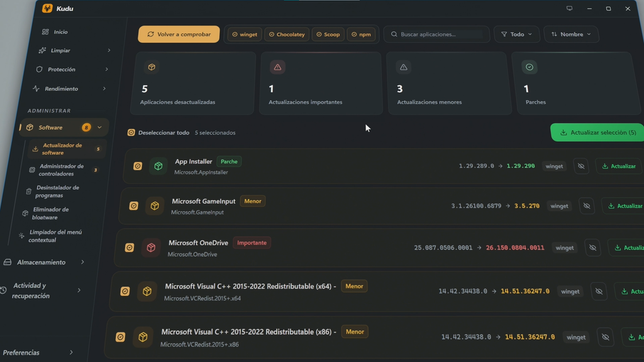Click Deseleccionar todo checkbox

click(x=131, y=133)
